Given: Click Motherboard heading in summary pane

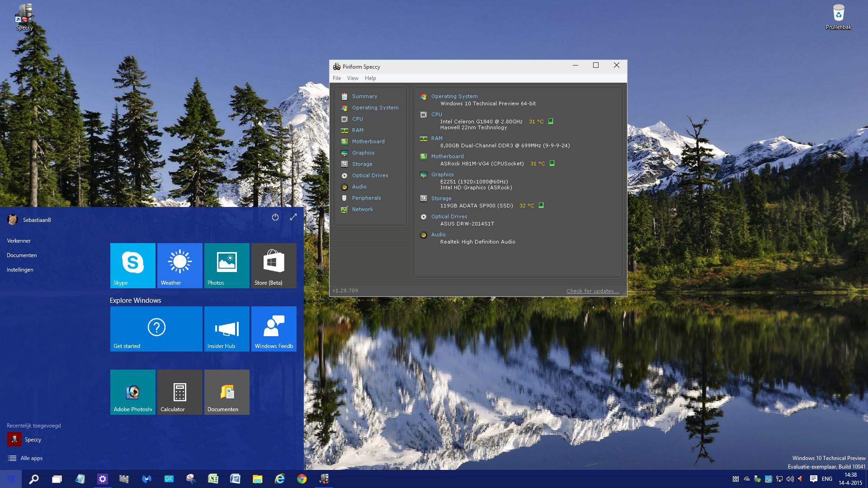Looking at the screenshot, I should click(447, 156).
